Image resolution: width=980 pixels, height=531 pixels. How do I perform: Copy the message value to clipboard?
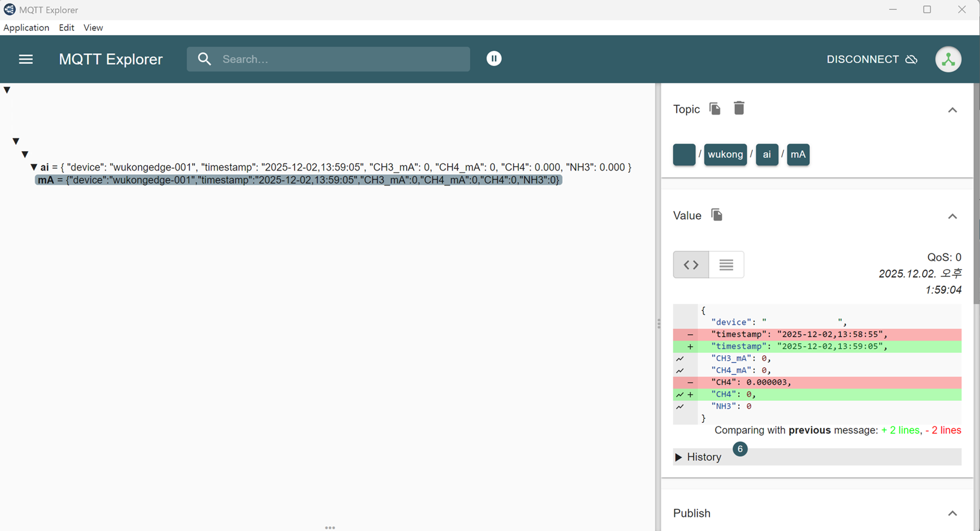(x=716, y=215)
